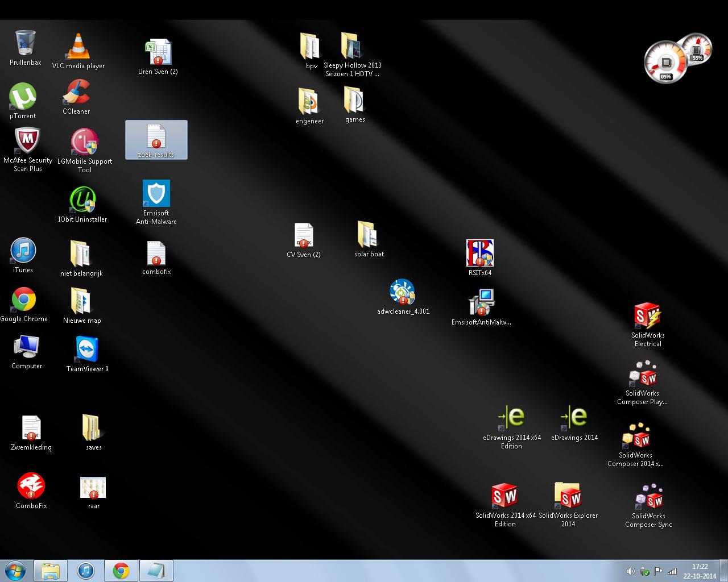Open Windows Explorer from the taskbar
The image size is (728, 582).
[51, 571]
